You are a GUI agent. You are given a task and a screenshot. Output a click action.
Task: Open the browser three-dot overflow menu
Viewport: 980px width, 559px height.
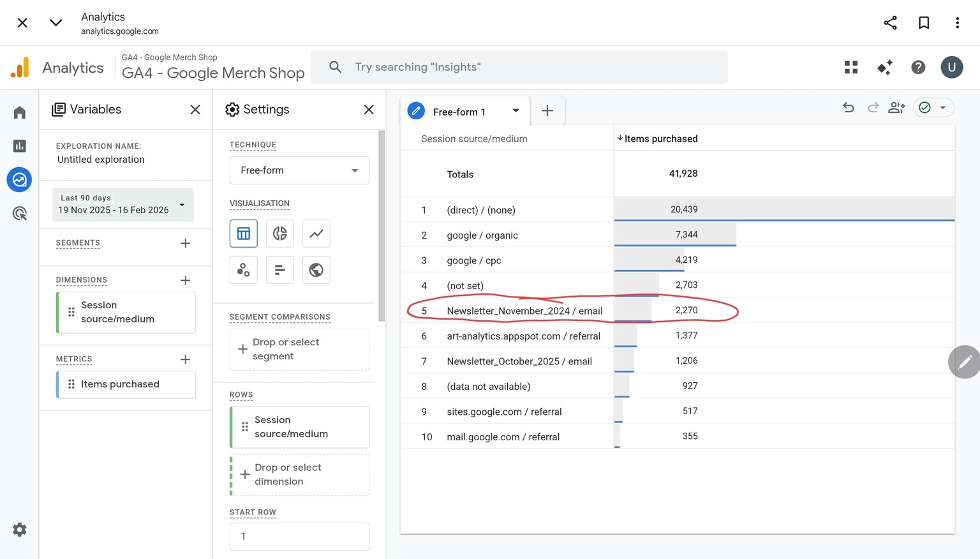(958, 23)
